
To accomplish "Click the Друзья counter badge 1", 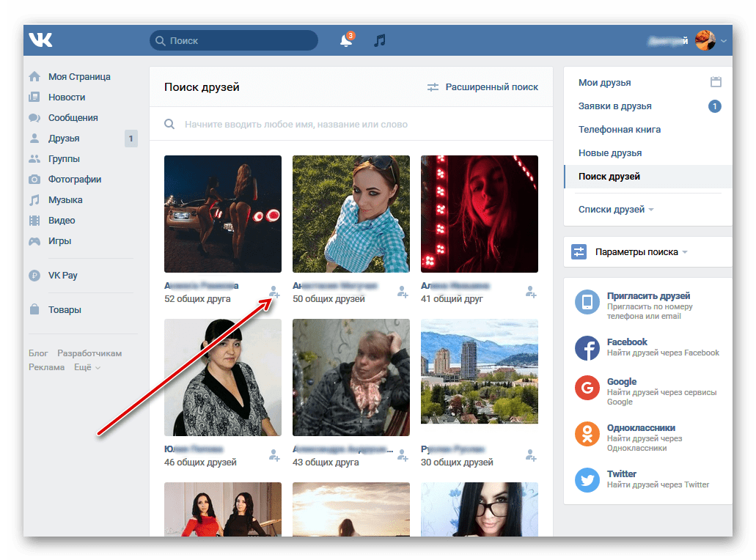I will pyautogui.click(x=131, y=139).
